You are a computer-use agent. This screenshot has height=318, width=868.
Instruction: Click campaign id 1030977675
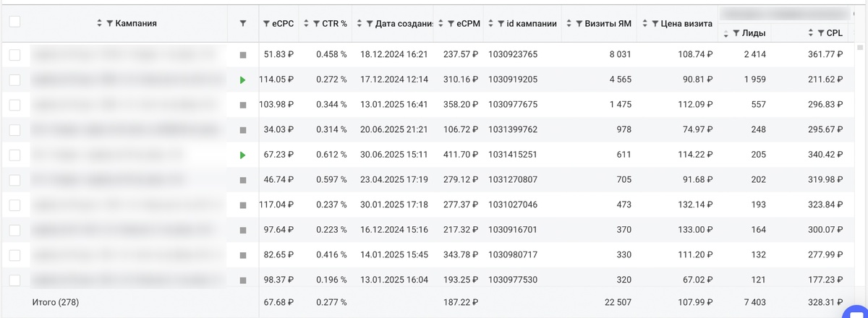pyautogui.click(x=513, y=105)
